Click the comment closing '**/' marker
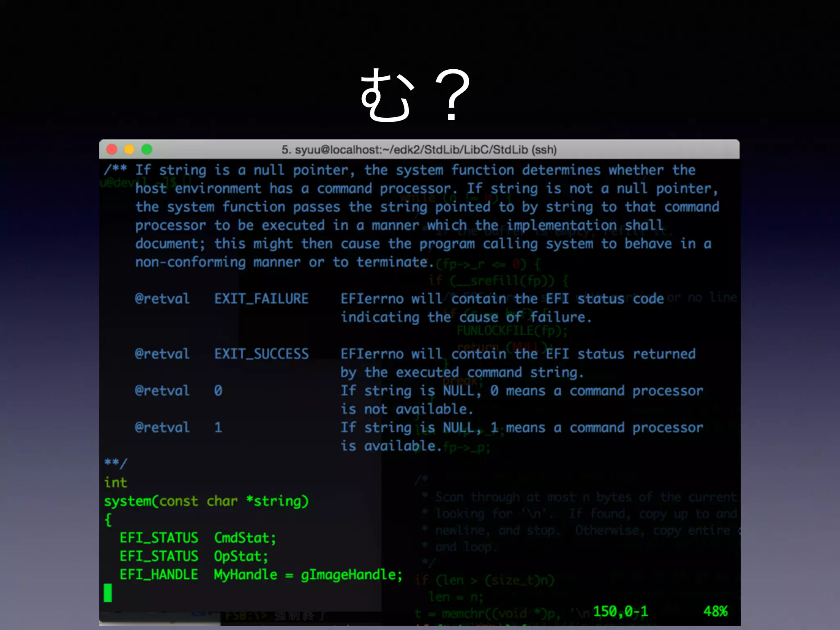Viewport: 840px width, 630px height. [x=116, y=463]
